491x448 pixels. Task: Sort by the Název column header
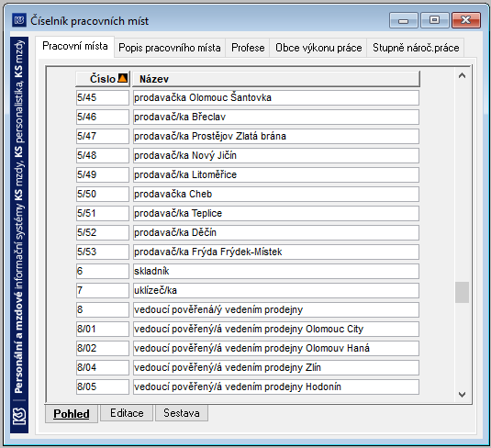point(276,79)
